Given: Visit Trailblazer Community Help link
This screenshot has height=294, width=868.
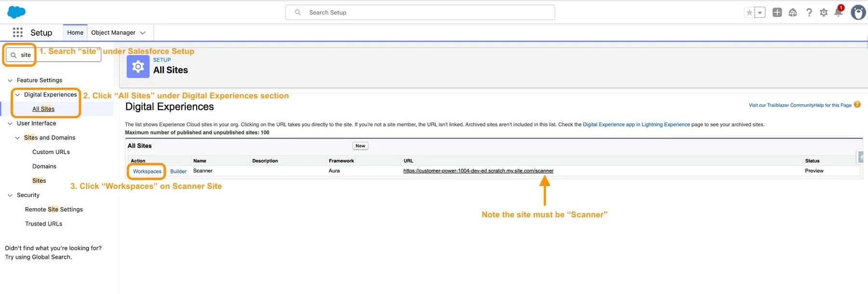Looking at the screenshot, I should tap(800, 105).
